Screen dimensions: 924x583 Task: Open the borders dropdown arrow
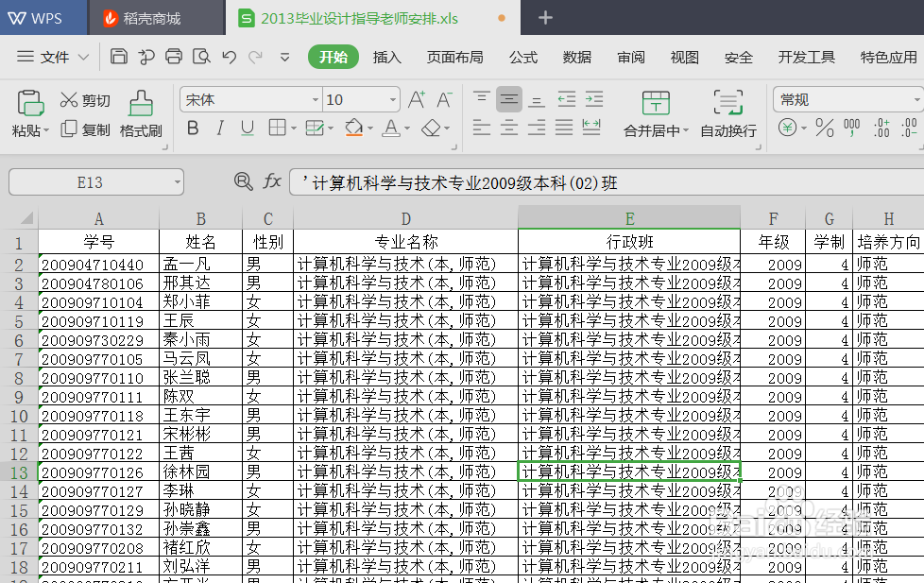294,129
